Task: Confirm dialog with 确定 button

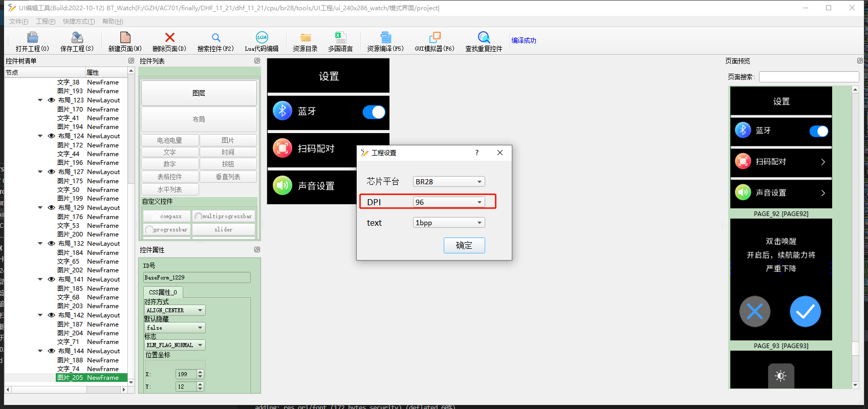Action: (x=464, y=245)
